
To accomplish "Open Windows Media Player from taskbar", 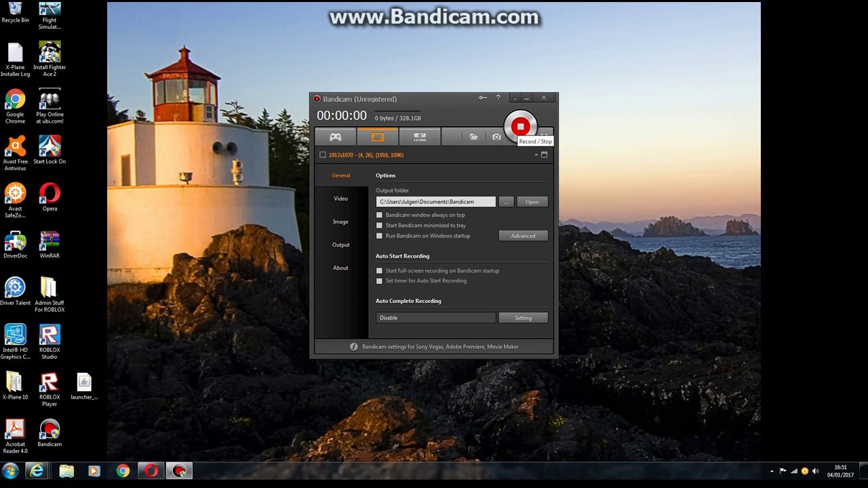I will click(x=94, y=470).
